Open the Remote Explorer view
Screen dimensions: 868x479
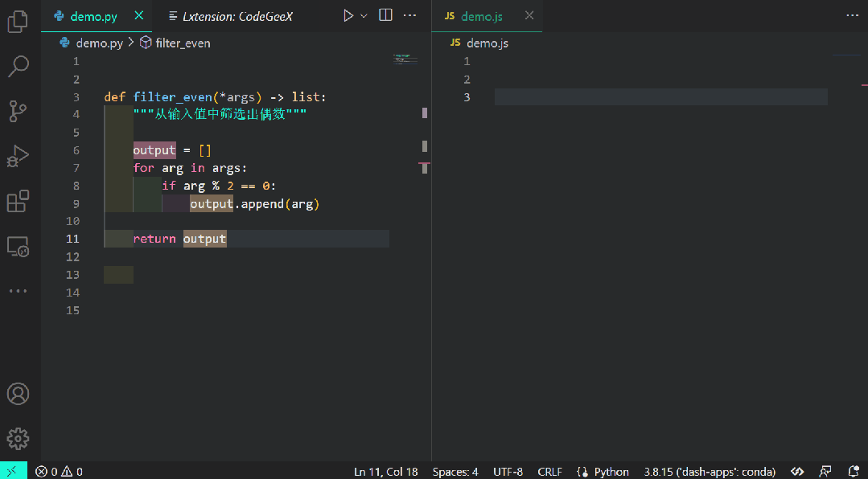[18, 246]
